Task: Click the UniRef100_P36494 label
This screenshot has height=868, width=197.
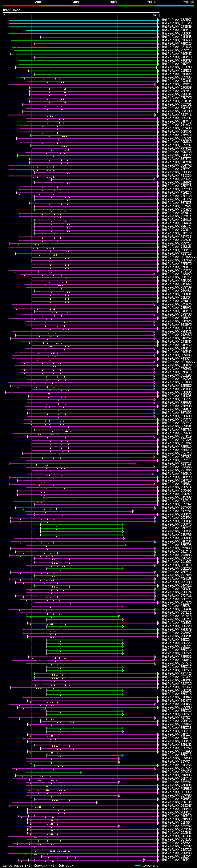Action: [177, 609]
